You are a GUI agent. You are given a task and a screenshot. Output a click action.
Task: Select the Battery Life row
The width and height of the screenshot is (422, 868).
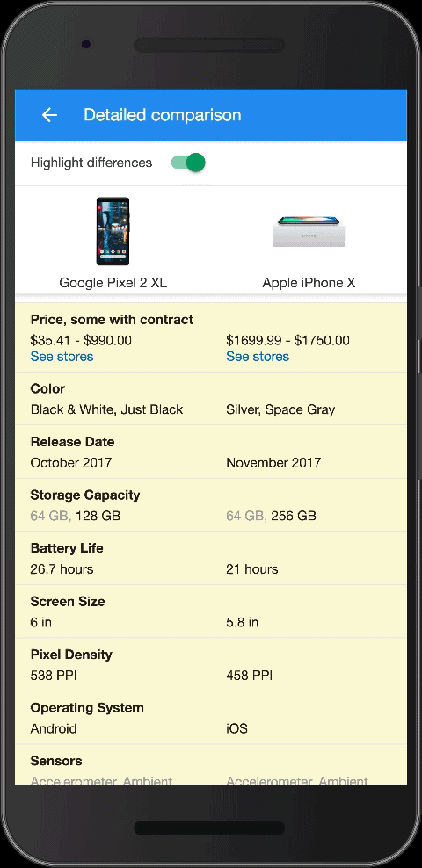(211, 558)
